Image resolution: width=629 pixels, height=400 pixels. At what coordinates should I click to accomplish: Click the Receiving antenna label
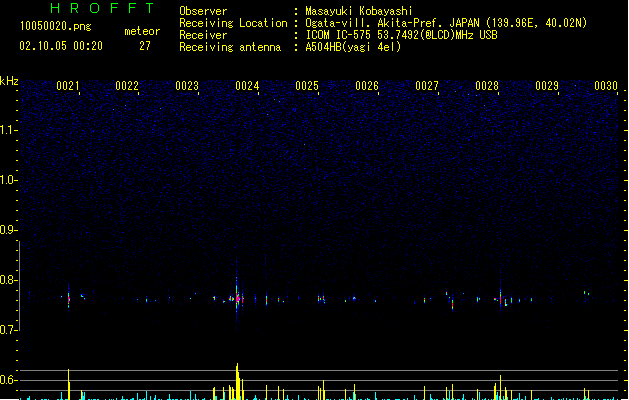tap(230, 47)
